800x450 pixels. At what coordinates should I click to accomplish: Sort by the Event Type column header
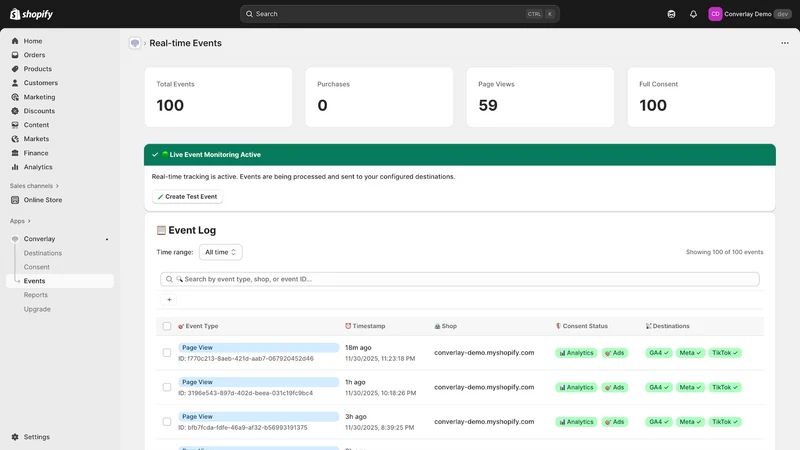click(x=198, y=326)
